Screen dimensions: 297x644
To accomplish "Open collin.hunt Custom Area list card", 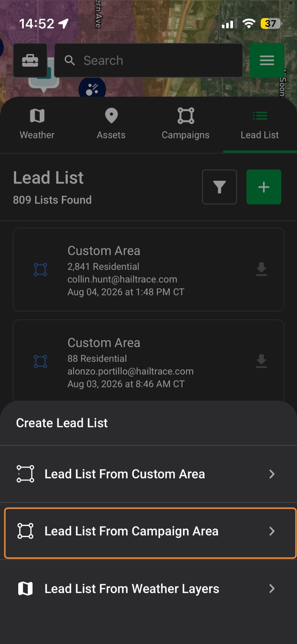I will click(149, 269).
